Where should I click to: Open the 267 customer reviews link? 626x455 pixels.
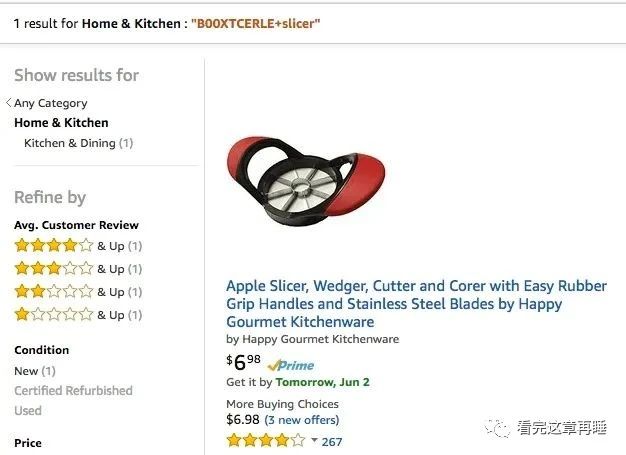click(332, 441)
